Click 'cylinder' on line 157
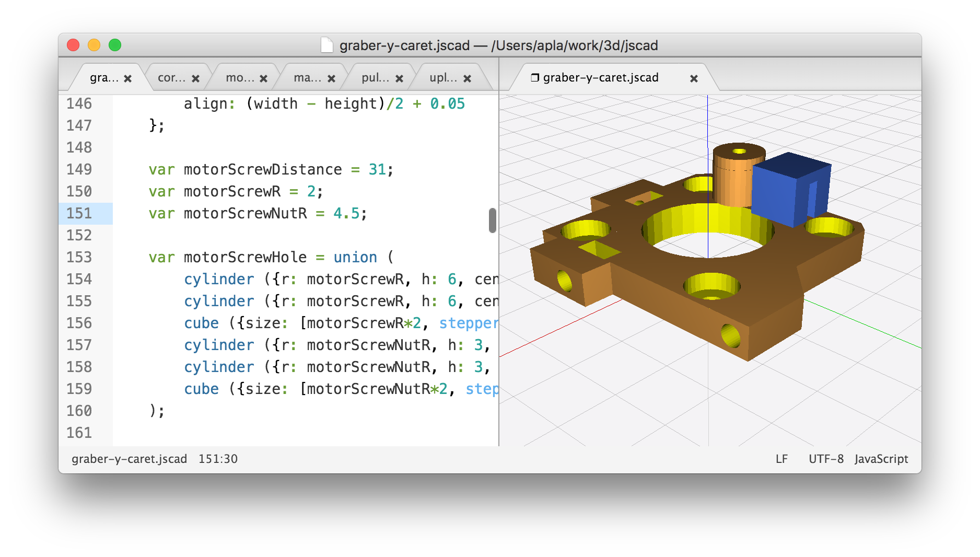The height and width of the screenshot is (557, 980). [x=219, y=345]
